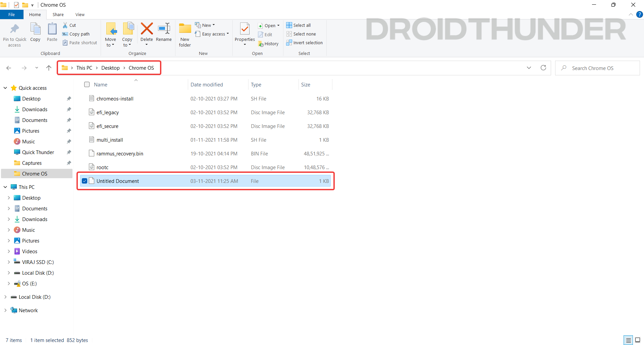
Task: Select Videos in the navigation tree
Action: tap(30, 251)
